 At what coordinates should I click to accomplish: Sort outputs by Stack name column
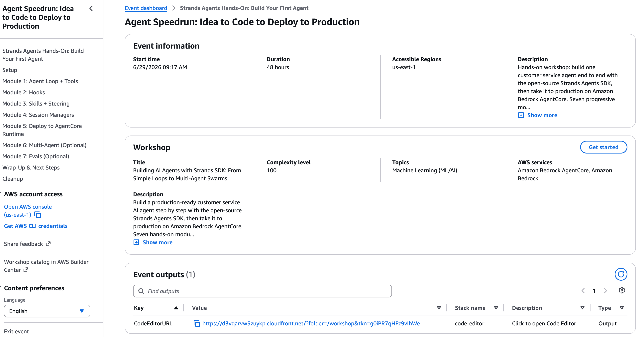point(496,308)
